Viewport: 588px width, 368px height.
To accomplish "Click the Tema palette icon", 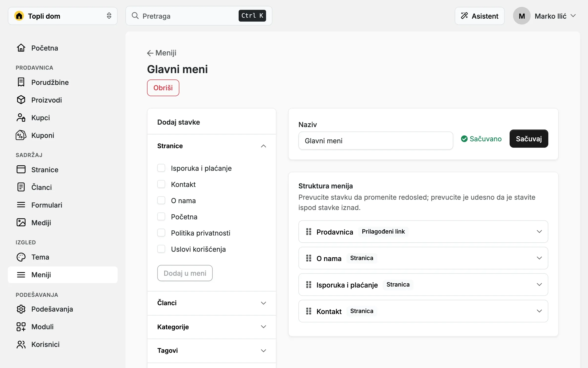I will coord(21,257).
